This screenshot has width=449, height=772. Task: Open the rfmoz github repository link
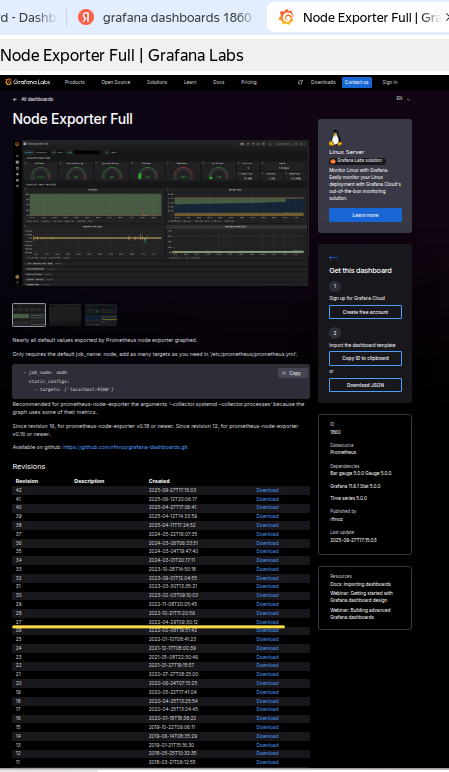[125, 447]
